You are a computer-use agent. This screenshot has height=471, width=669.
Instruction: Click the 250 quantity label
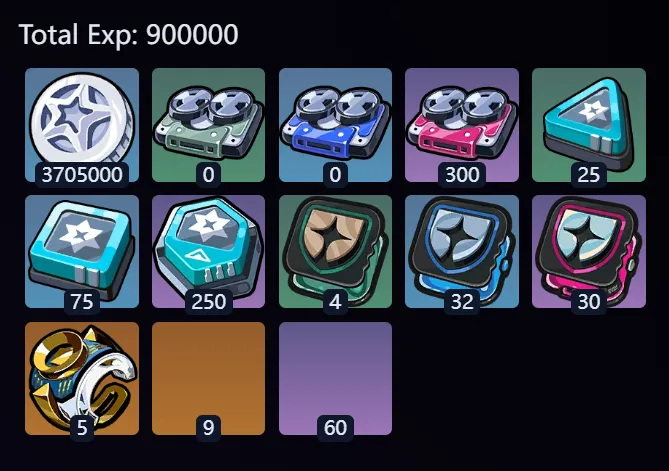click(x=209, y=302)
